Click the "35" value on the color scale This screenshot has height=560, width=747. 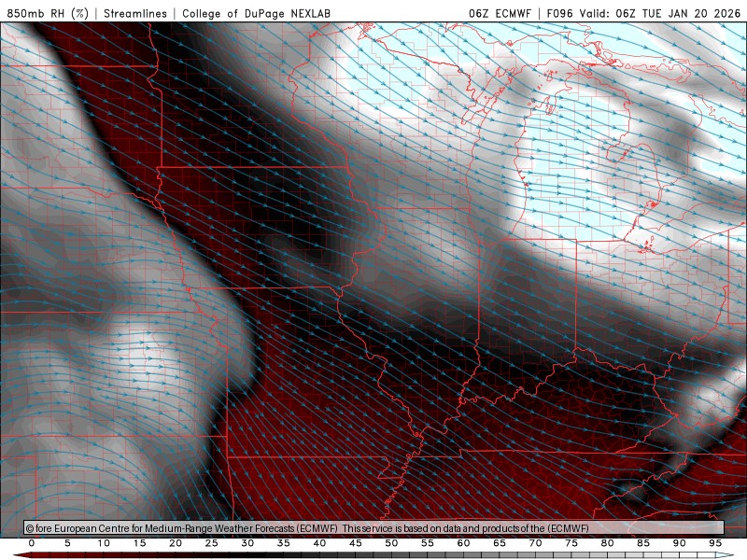click(284, 543)
